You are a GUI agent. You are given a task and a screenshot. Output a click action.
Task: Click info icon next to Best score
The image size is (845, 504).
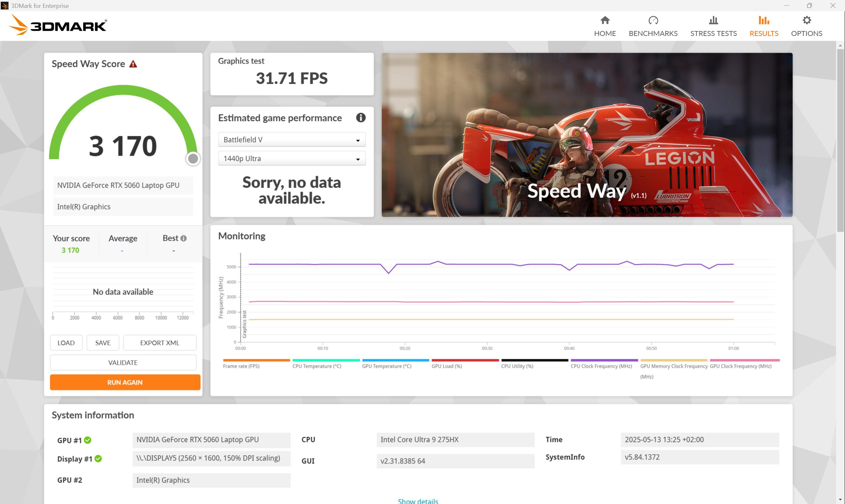pyautogui.click(x=184, y=238)
